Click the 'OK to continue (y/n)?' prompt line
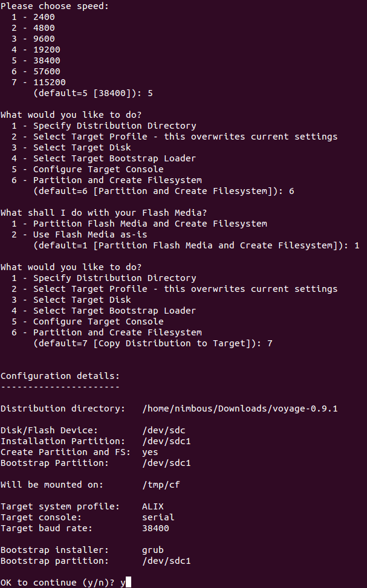The width and height of the screenshot is (367, 588). pos(66,583)
